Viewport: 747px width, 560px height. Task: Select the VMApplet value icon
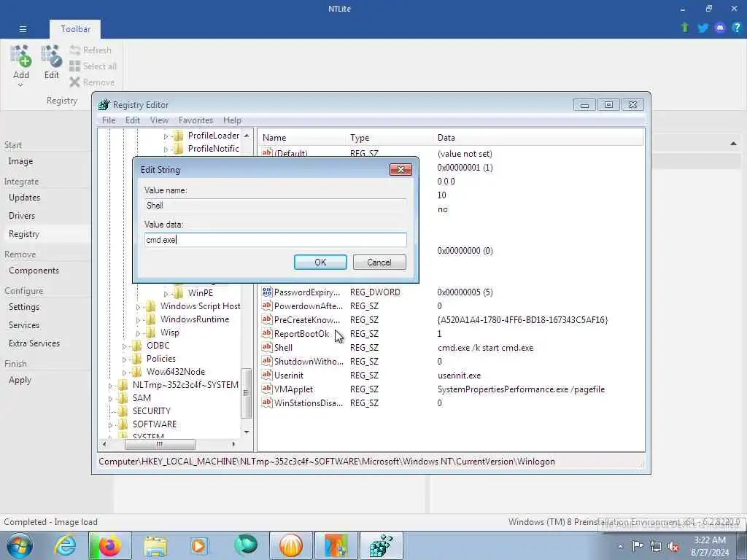click(x=267, y=389)
